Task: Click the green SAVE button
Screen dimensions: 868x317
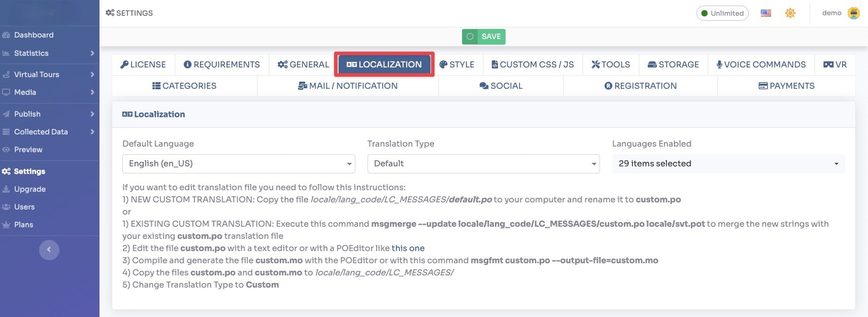Action: (484, 37)
